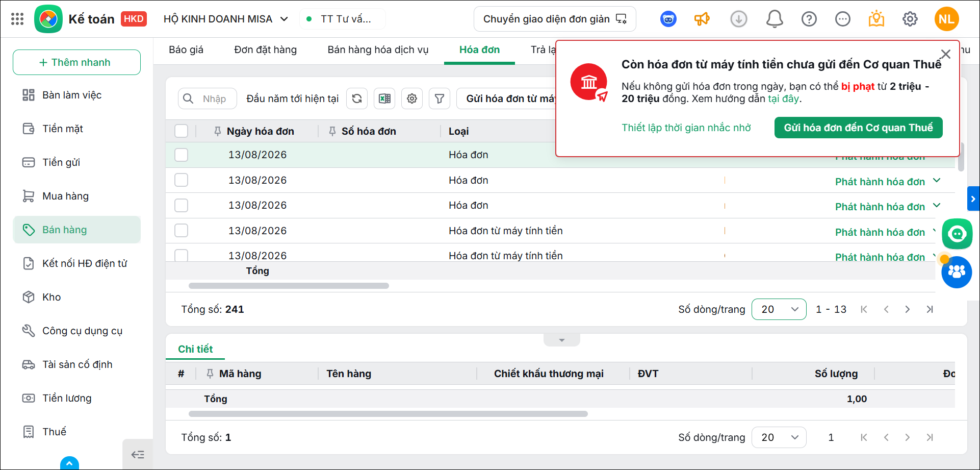The width and height of the screenshot is (980, 470).
Task: Go to next page in Chi tiết pager
Action: pyautogui.click(x=908, y=437)
